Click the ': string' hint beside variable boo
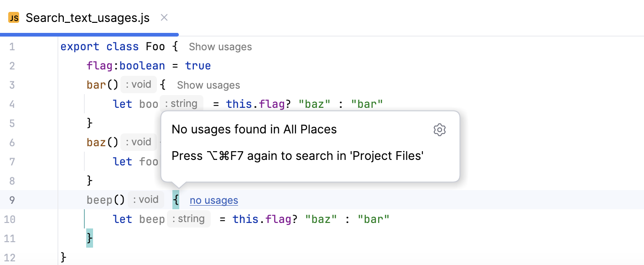 181,103
